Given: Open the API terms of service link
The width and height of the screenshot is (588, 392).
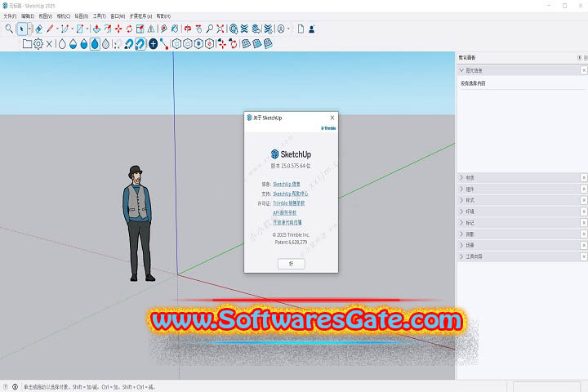Looking at the screenshot, I should point(285,212).
